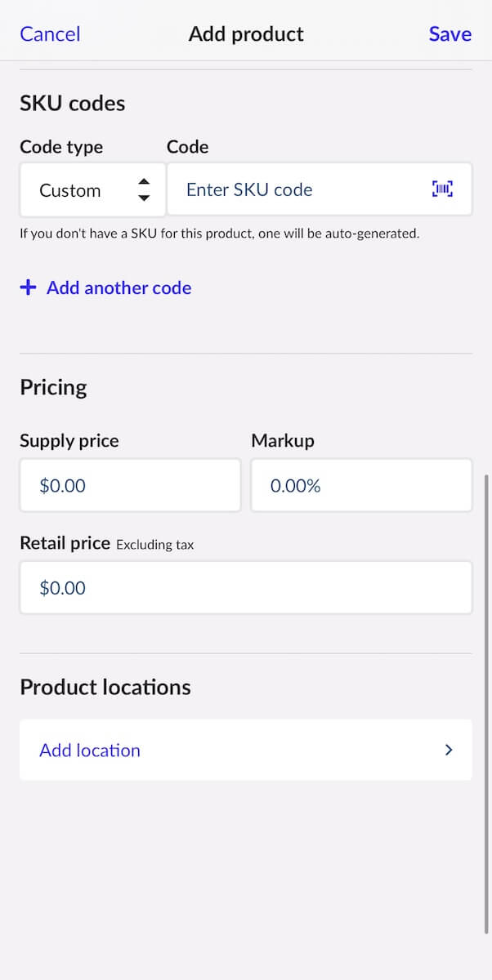Cancel adding the product
The image size is (492, 980).
pyautogui.click(x=49, y=33)
